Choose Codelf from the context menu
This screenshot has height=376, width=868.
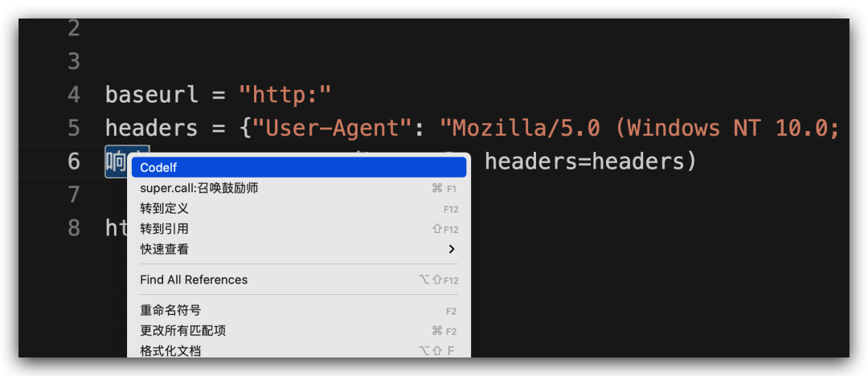click(x=299, y=167)
